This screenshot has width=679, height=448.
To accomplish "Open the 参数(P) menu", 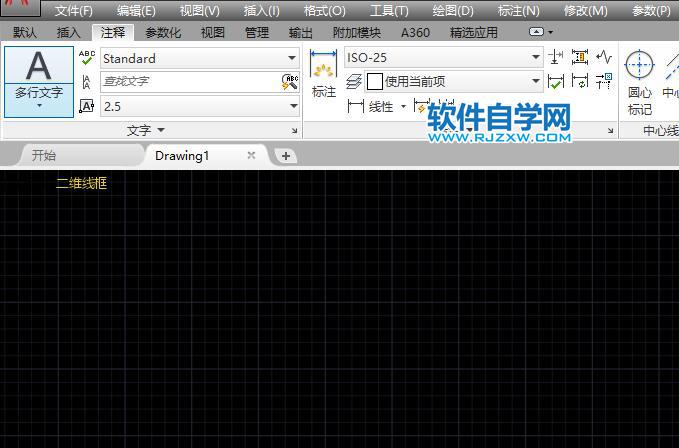I will pos(651,10).
